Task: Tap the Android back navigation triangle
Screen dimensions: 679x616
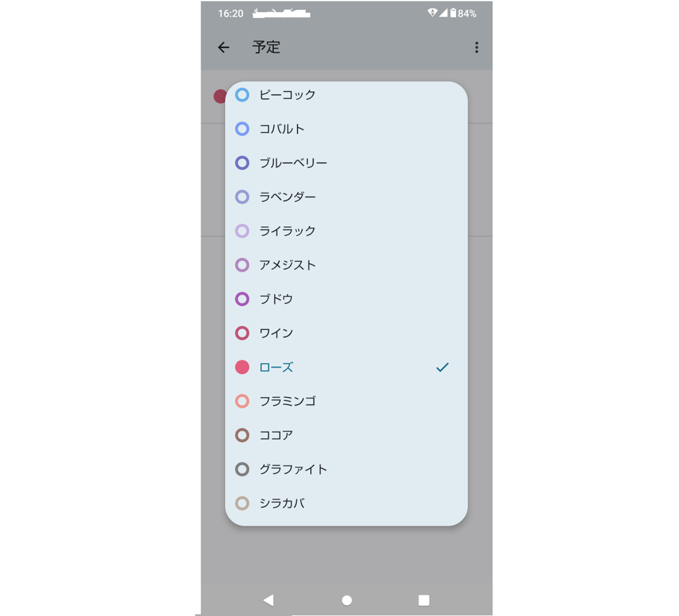Action: [x=269, y=600]
